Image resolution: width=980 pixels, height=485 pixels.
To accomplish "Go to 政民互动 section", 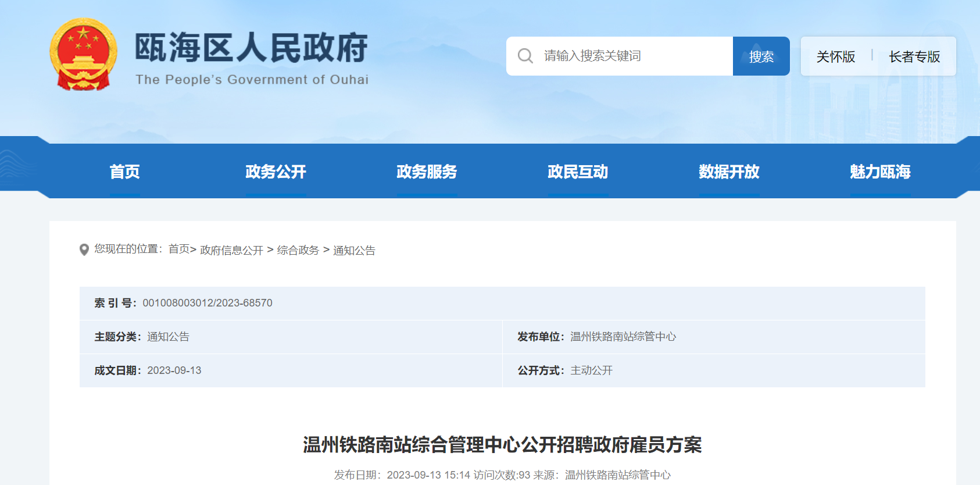I will 578,172.
